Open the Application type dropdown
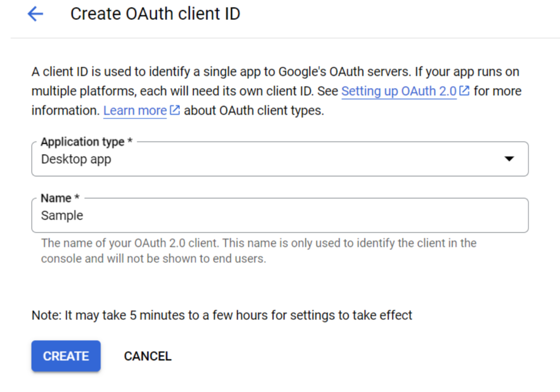This screenshot has width=560, height=392. tap(280, 159)
